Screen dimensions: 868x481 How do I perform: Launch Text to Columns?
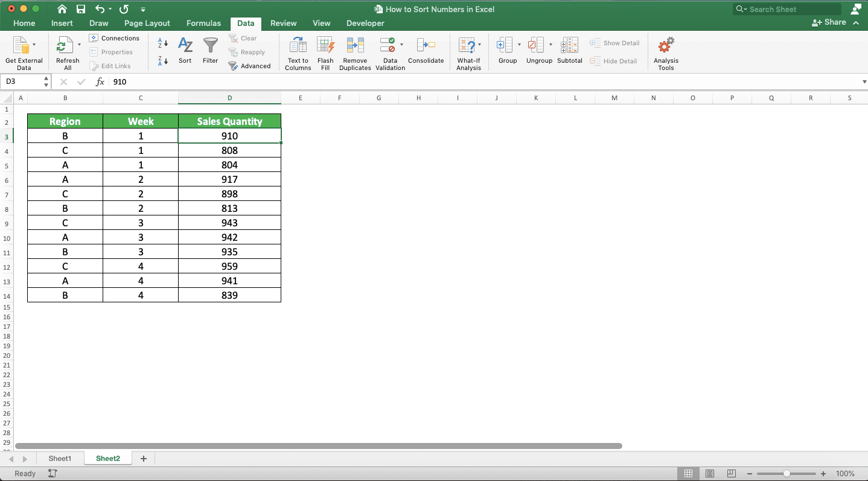click(298, 53)
